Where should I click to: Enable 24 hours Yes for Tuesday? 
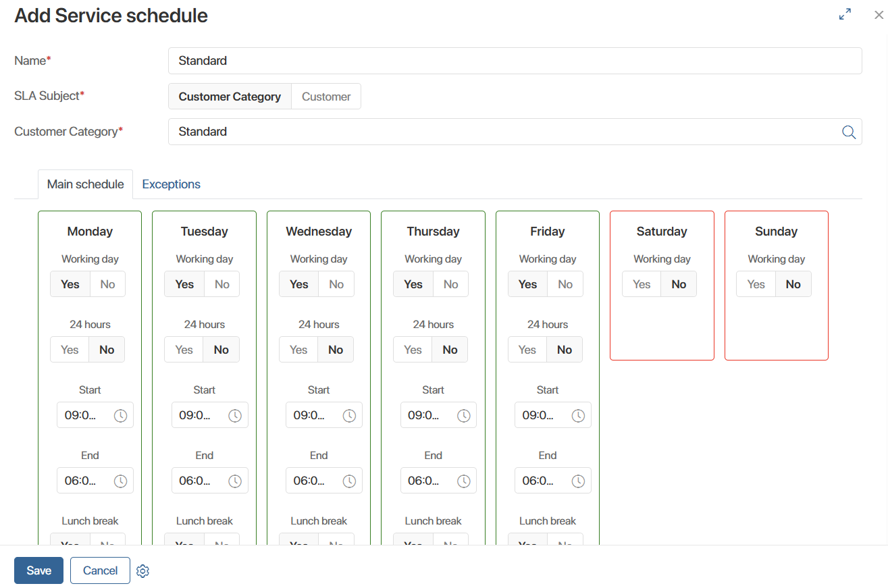[184, 350]
